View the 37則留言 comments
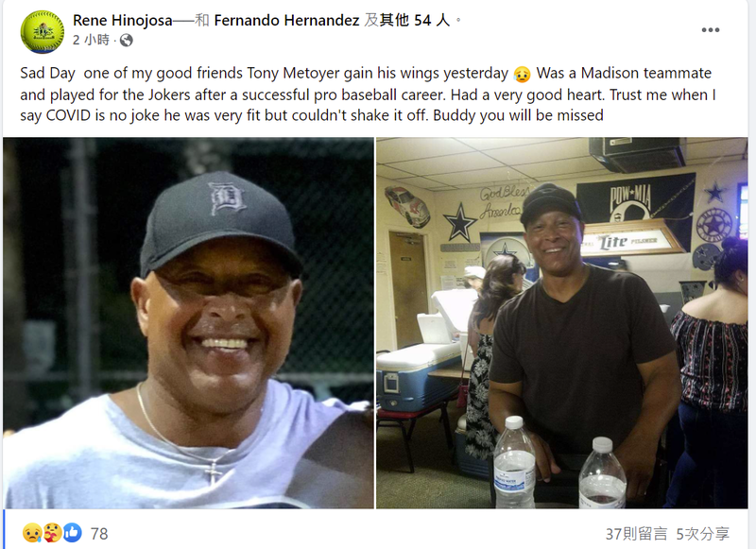This screenshot has height=549, width=756. (x=636, y=534)
